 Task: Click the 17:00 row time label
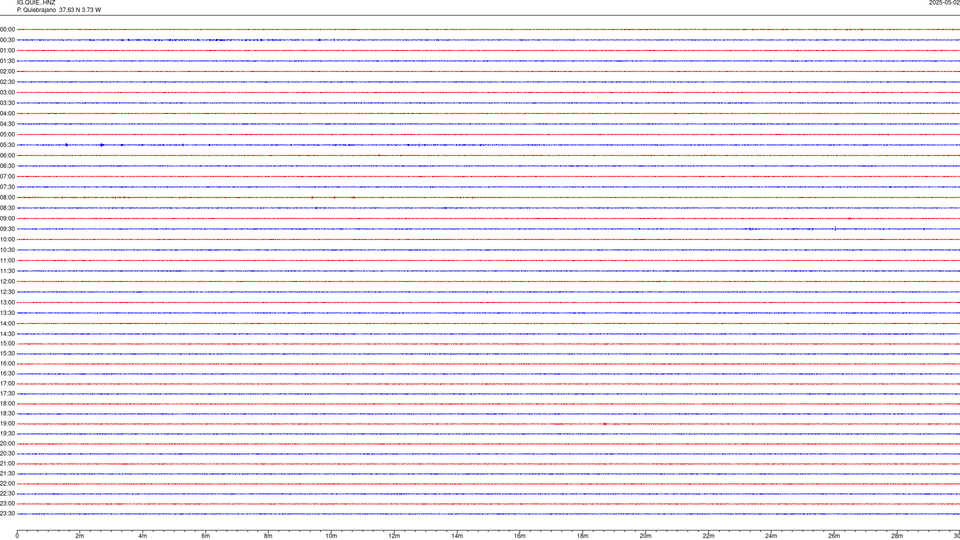point(7,384)
